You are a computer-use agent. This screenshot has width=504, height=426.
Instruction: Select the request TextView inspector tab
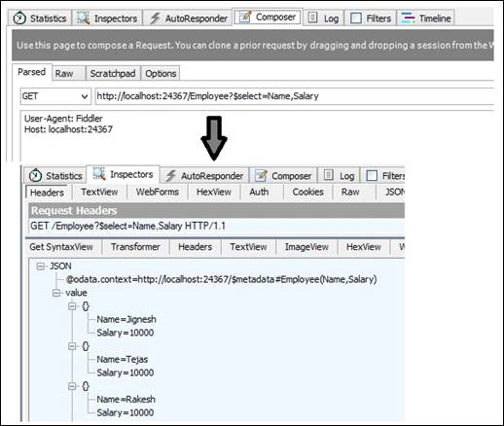99,192
